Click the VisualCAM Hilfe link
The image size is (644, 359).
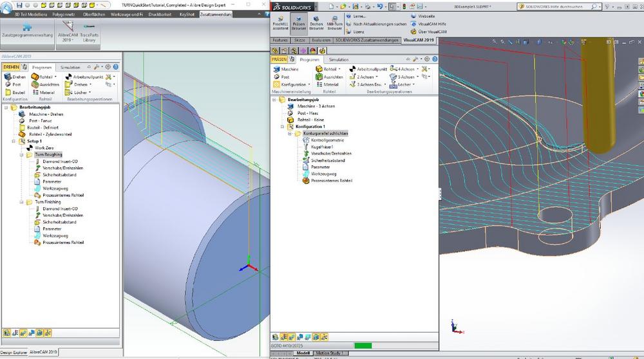[x=431, y=24]
